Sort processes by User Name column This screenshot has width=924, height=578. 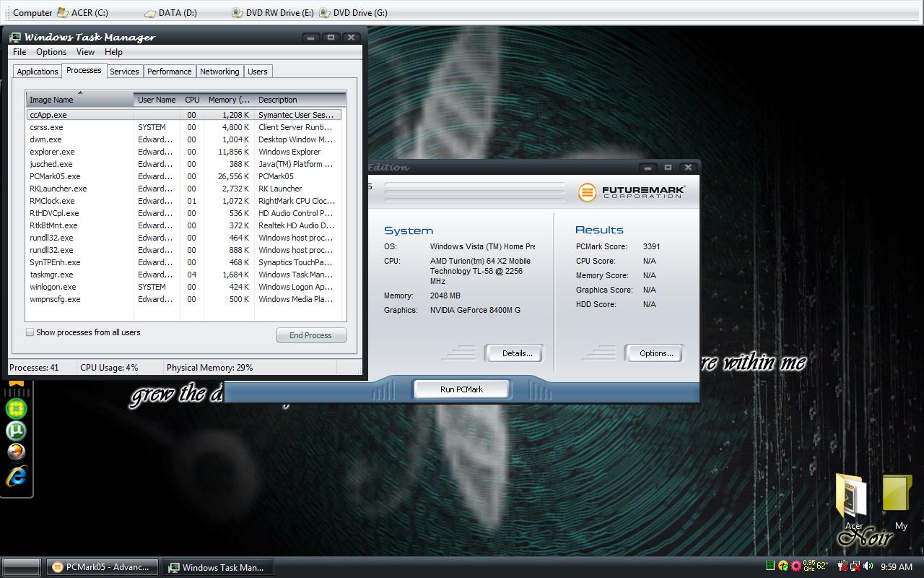157,100
